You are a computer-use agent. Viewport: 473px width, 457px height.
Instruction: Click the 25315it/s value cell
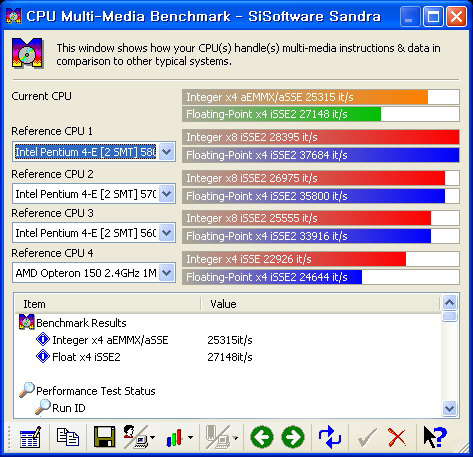click(x=230, y=340)
